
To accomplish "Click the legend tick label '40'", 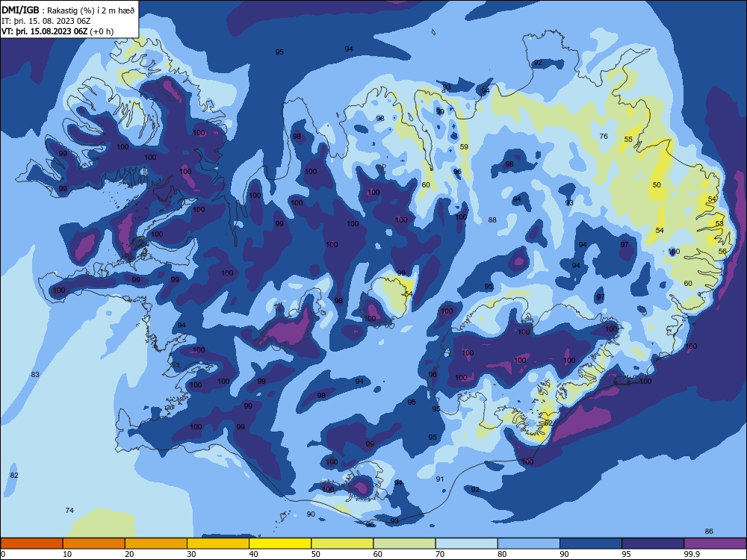I will (x=254, y=554).
